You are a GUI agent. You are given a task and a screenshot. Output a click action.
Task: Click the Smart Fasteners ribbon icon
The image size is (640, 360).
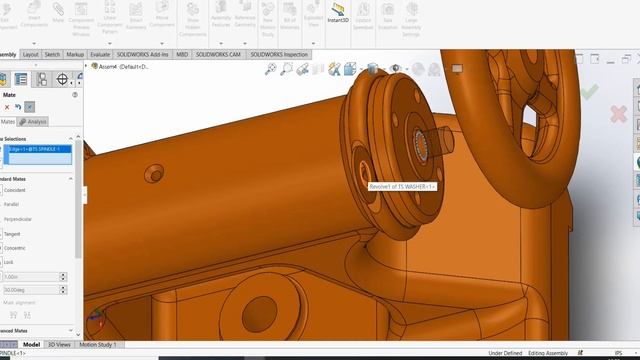point(136,16)
